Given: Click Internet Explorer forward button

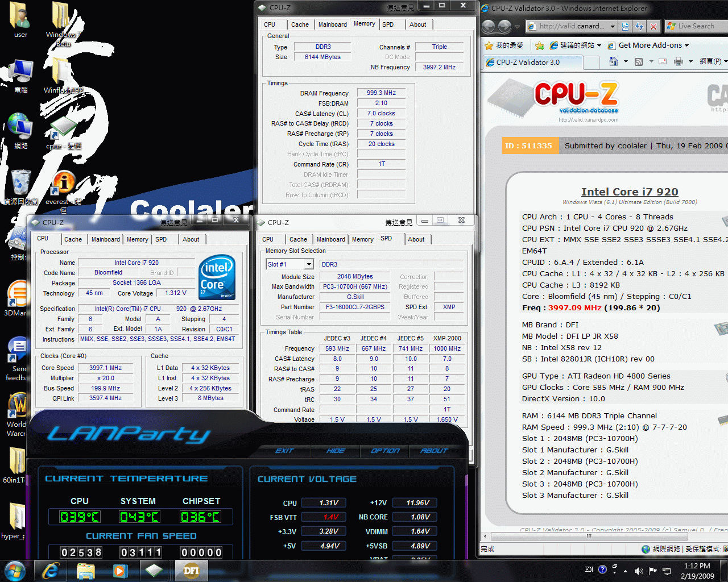Looking at the screenshot, I should [x=504, y=26].
